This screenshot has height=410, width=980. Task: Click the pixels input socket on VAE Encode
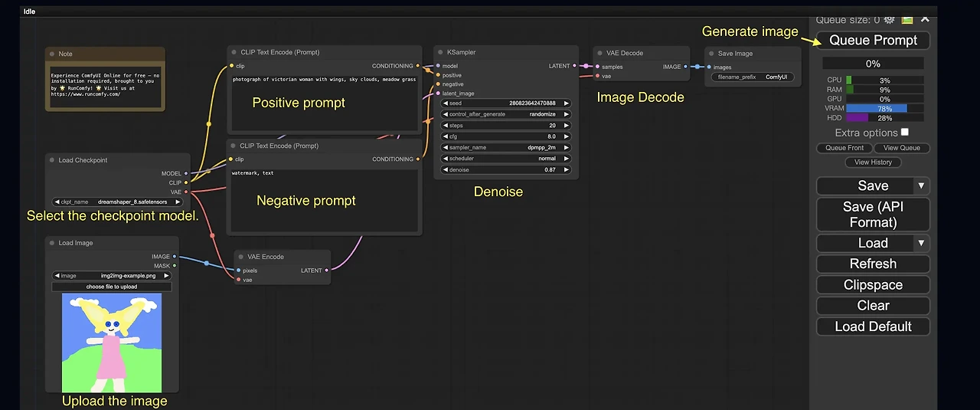tap(238, 271)
